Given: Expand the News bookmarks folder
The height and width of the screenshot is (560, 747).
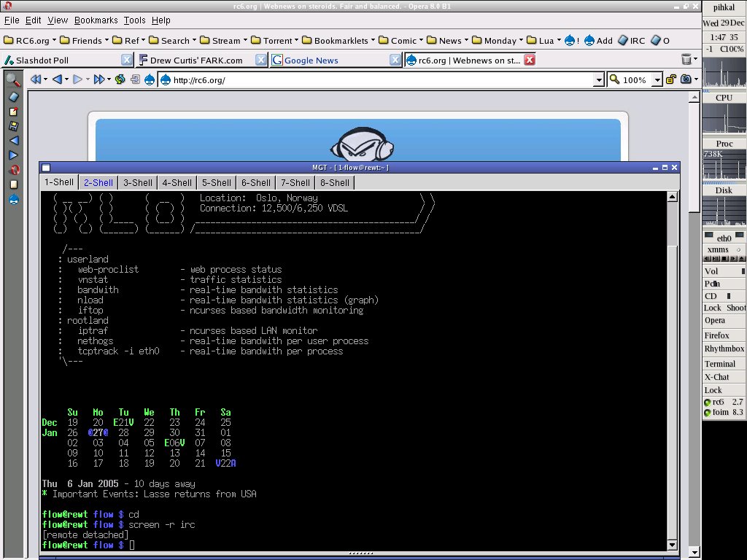Looking at the screenshot, I should 447,41.
